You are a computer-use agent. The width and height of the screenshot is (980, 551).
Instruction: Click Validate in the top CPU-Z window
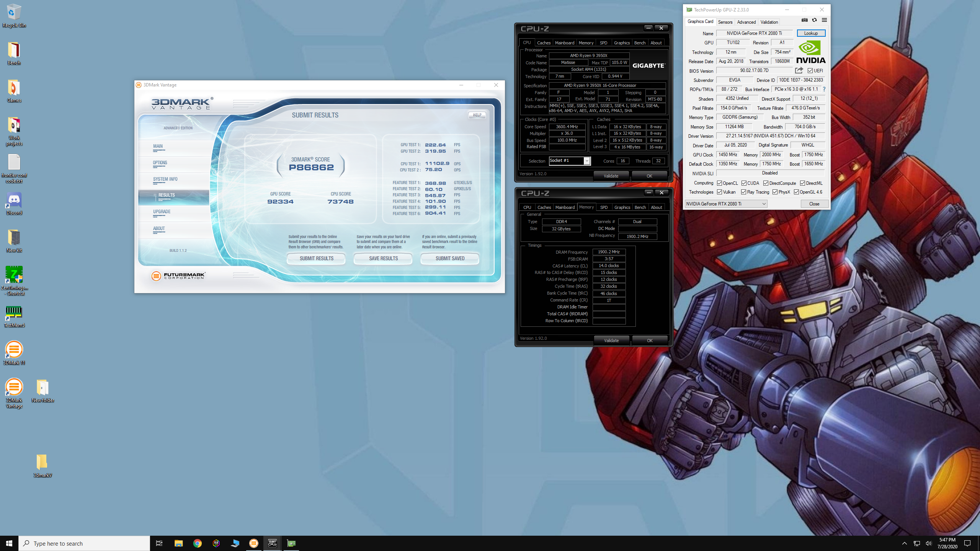[611, 176]
